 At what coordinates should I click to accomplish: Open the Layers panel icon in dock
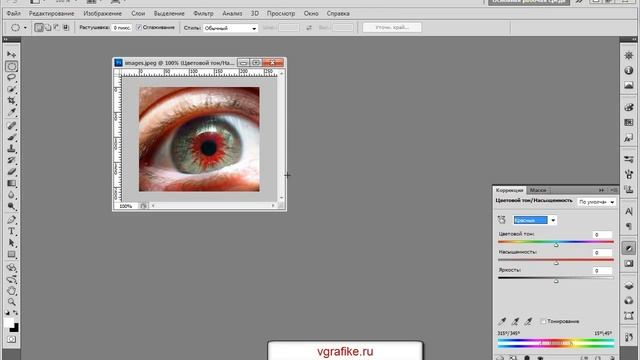(x=629, y=286)
